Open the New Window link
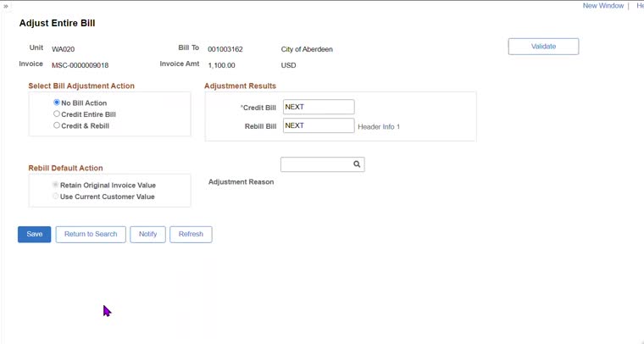Screen dimensions: 644x344 (603, 6)
